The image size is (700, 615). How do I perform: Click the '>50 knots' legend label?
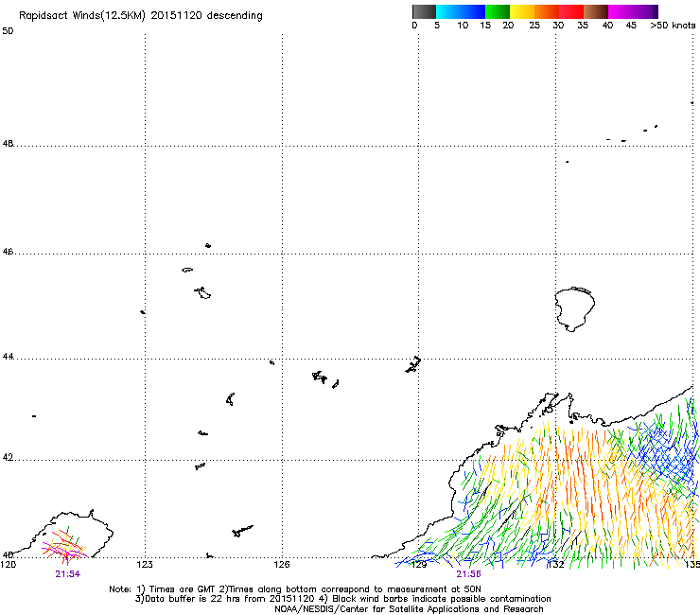(x=673, y=26)
